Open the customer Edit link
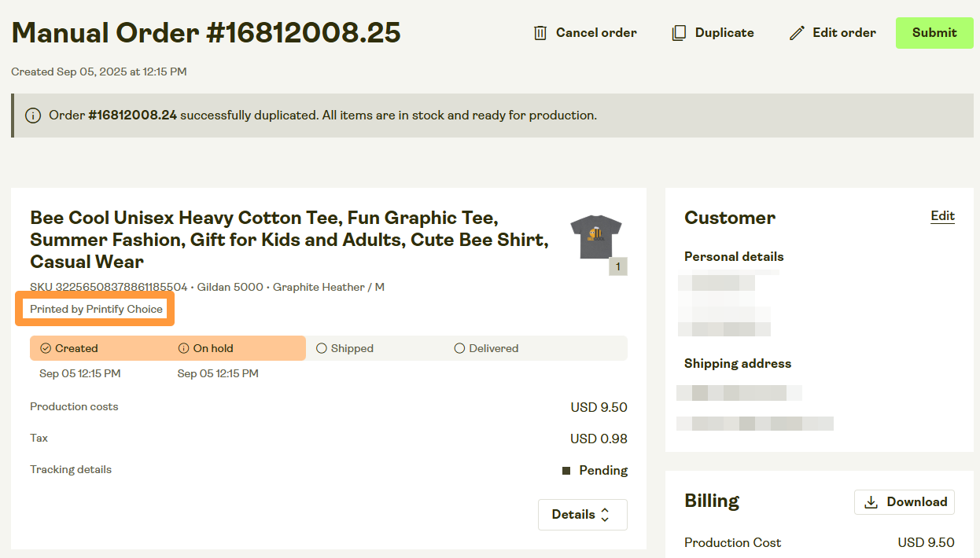 click(942, 216)
